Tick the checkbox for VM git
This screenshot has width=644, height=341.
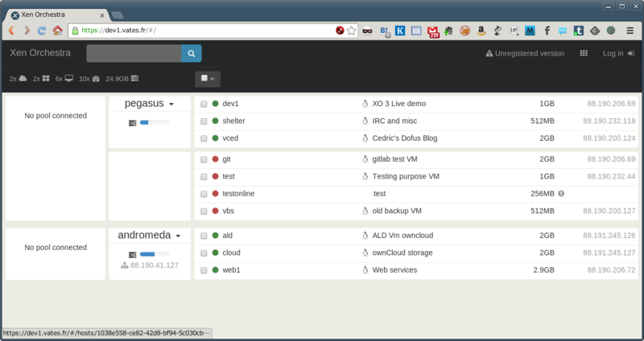click(x=204, y=159)
